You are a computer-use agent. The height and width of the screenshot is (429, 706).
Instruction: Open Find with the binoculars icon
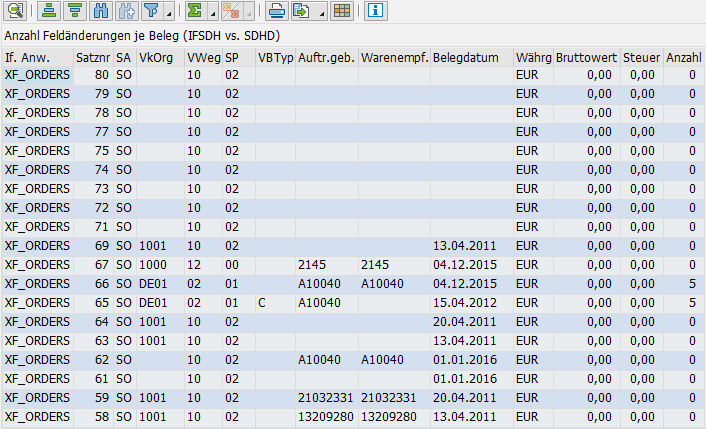coord(100,12)
